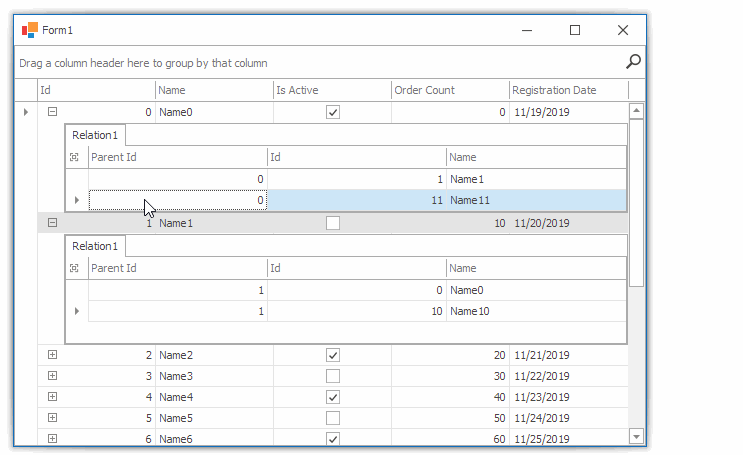Click the Form1 application icon

(x=29, y=30)
